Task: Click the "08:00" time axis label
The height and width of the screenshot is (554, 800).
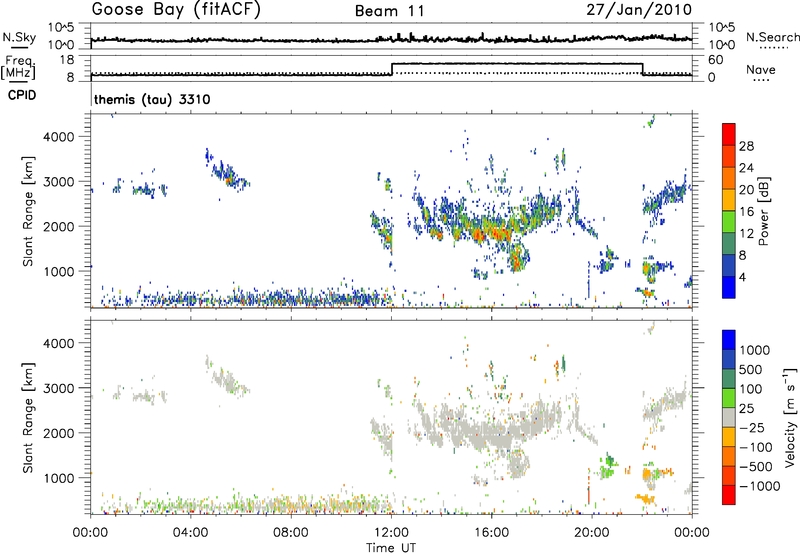Action: tap(291, 533)
